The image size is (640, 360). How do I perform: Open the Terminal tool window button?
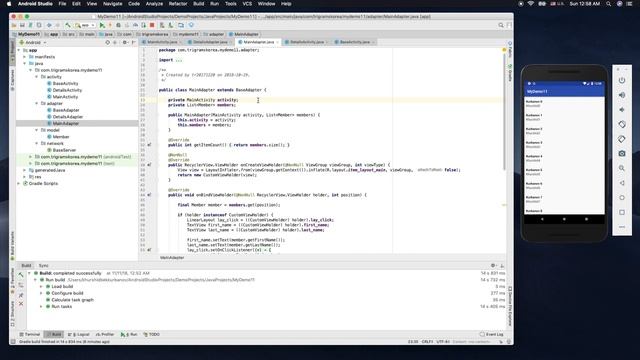point(30,334)
